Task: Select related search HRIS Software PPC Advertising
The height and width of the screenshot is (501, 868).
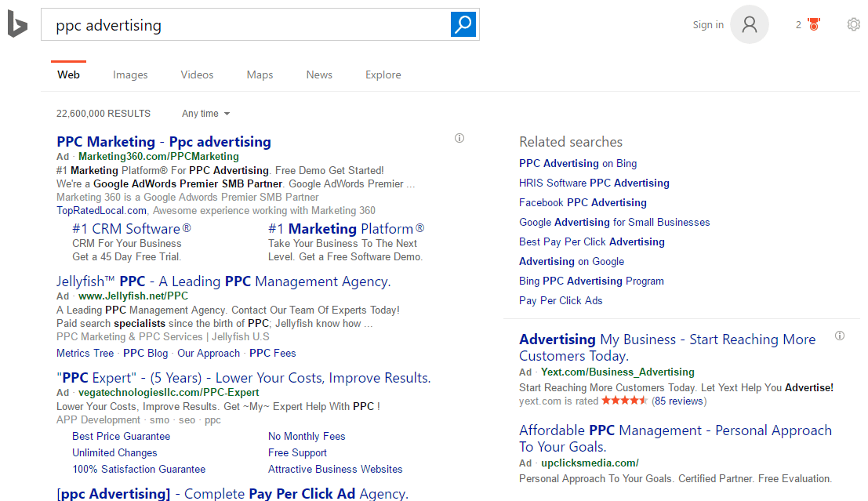Action: pyautogui.click(x=594, y=183)
